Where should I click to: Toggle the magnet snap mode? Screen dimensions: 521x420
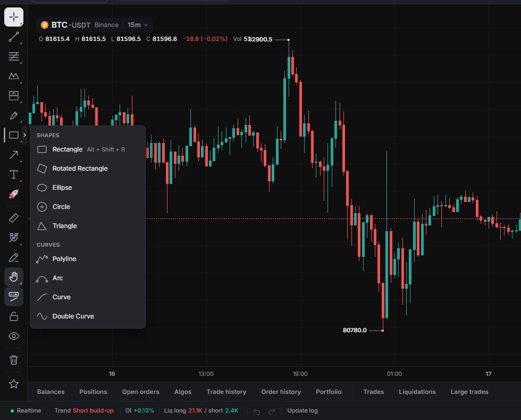pyautogui.click(x=14, y=238)
